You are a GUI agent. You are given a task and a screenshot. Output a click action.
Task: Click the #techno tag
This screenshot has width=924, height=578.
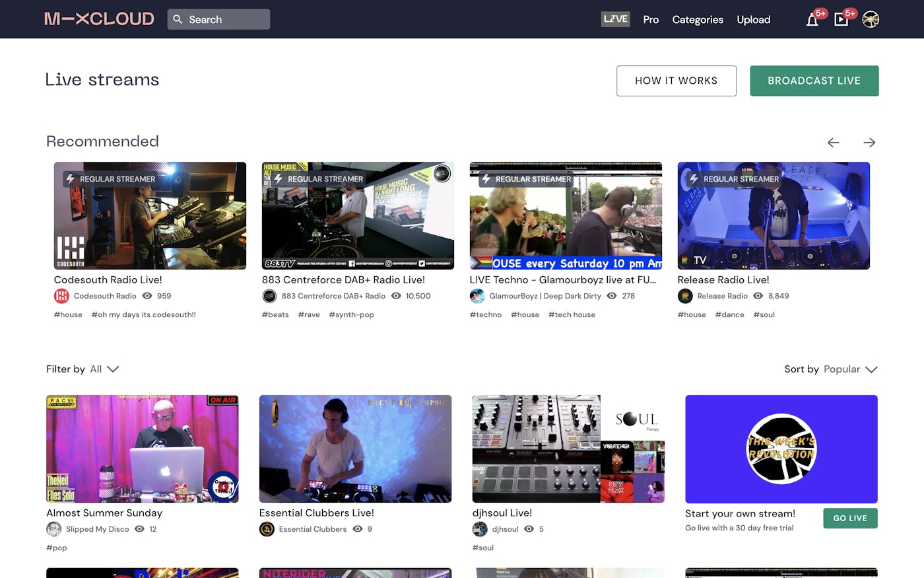coord(486,314)
